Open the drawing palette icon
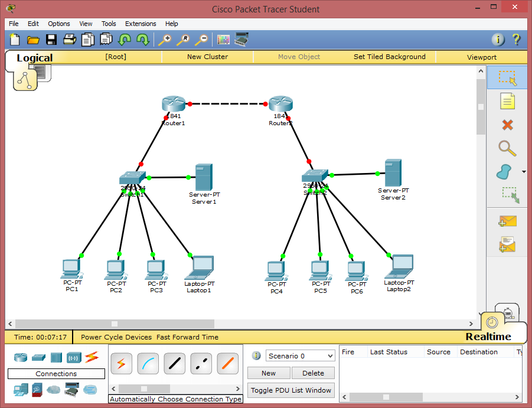 click(x=223, y=40)
